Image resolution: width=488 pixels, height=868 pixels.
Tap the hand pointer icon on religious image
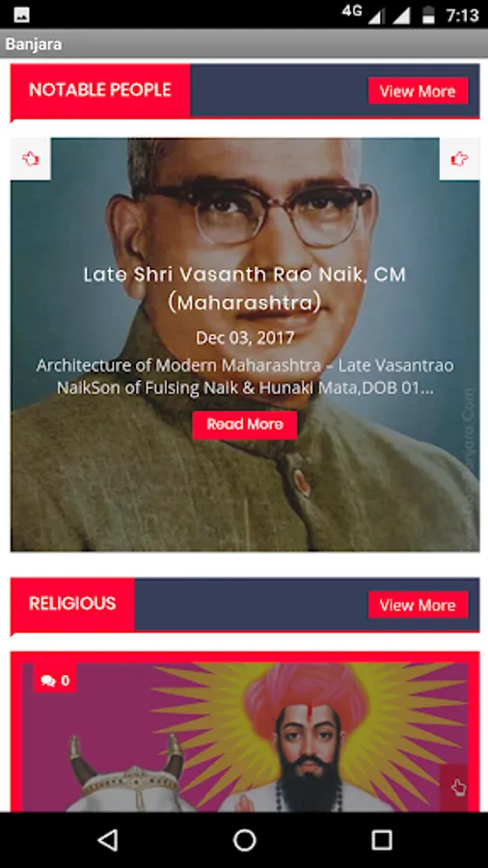[459, 788]
